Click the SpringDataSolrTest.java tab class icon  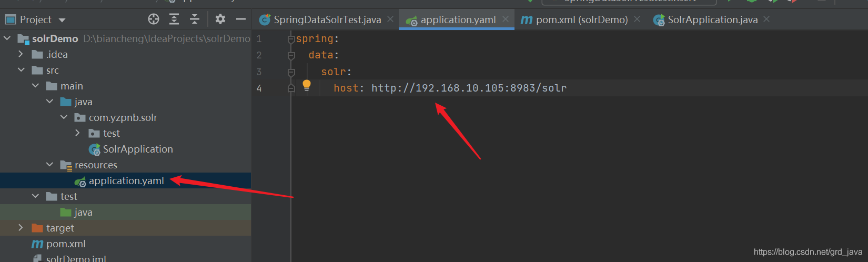click(265, 20)
